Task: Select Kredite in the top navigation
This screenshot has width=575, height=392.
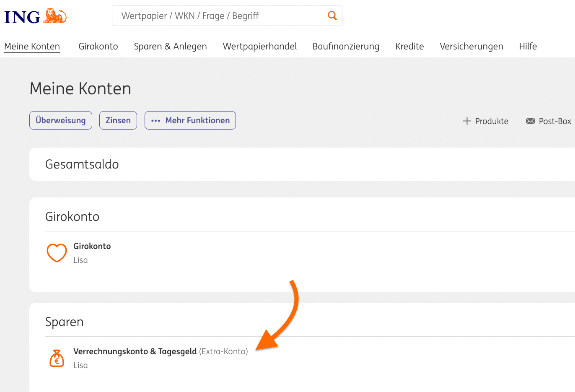Action: [409, 47]
